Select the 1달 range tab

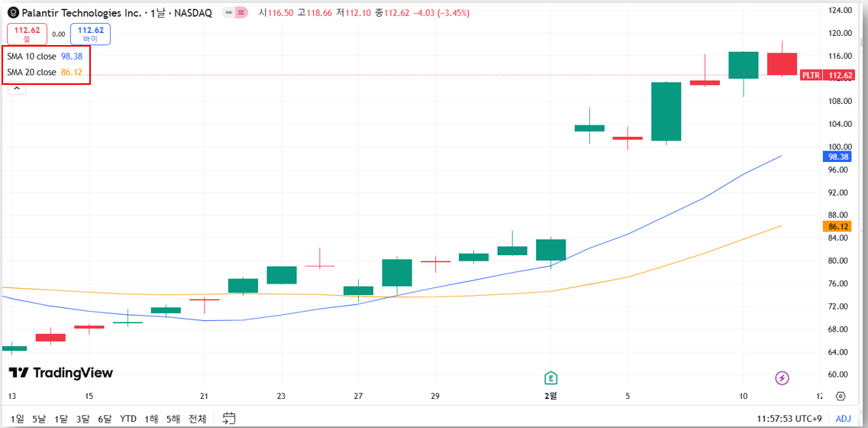[x=61, y=419]
